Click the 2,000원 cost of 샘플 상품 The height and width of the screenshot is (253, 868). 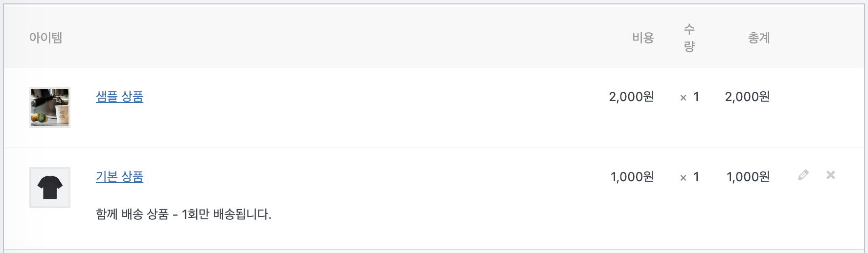[x=631, y=97]
